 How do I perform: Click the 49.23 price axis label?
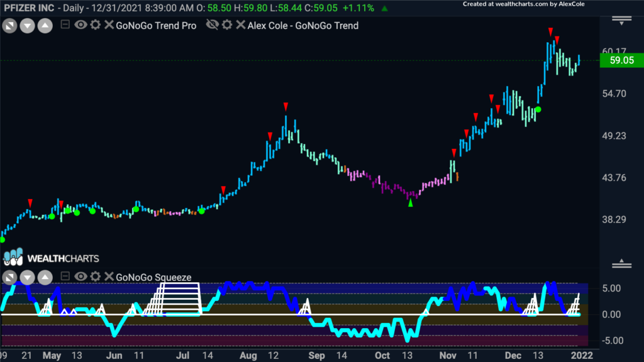(x=614, y=136)
